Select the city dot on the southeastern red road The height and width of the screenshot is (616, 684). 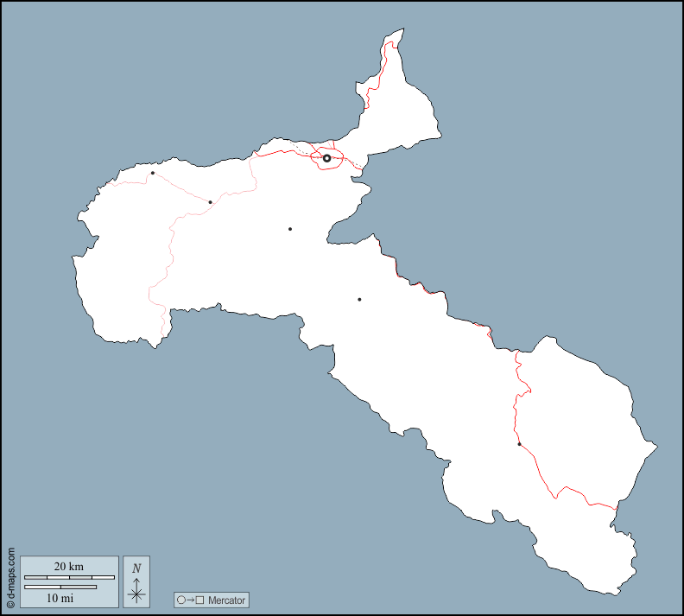(x=519, y=444)
